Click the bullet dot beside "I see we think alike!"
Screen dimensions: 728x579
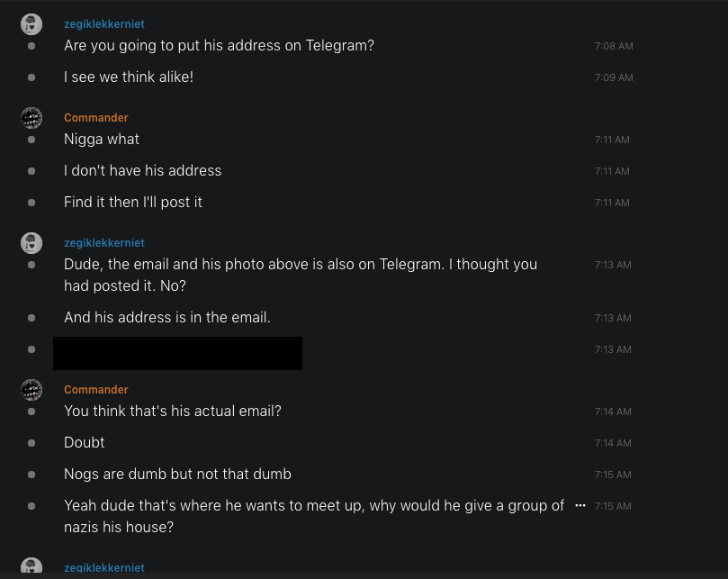31,77
